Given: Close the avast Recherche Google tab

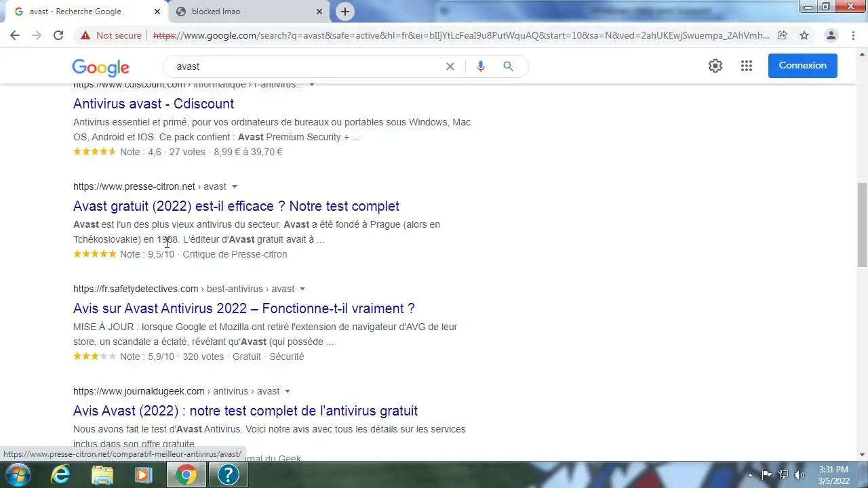Looking at the screenshot, I should point(157,12).
